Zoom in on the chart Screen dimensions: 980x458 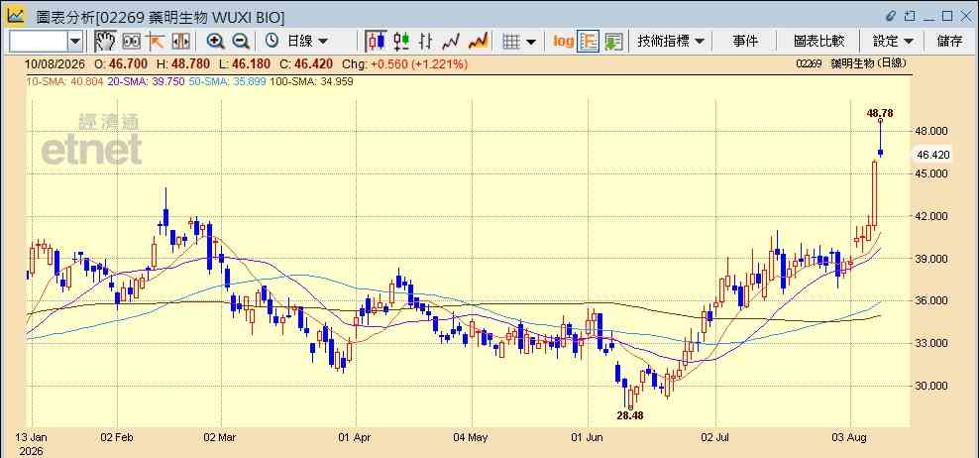point(216,42)
